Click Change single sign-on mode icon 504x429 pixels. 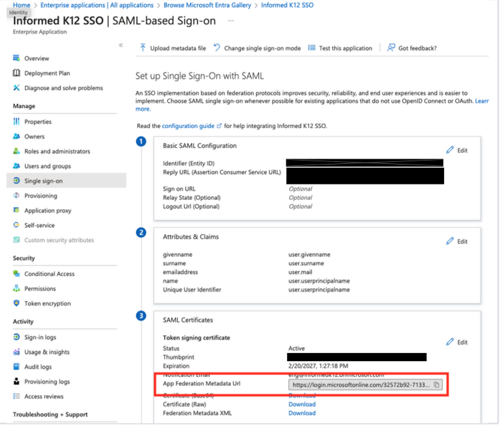click(x=217, y=48)
